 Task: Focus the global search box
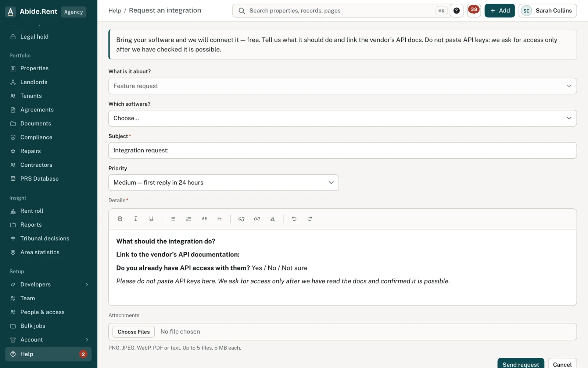(342, 11)
